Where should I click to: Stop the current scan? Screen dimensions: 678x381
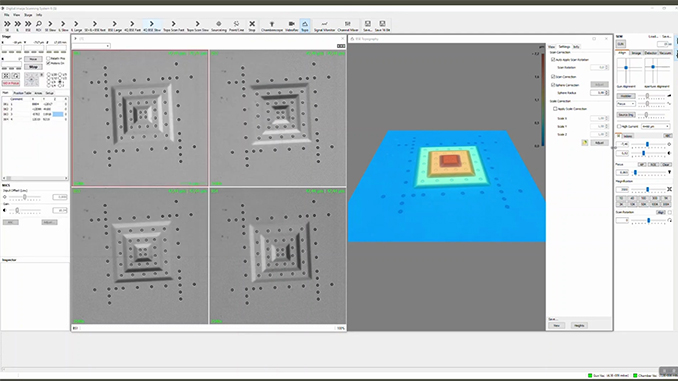coord(252,26)
